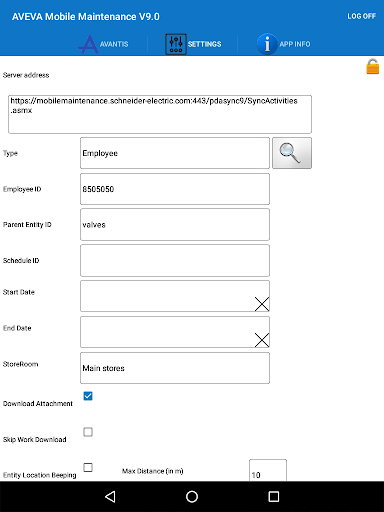384x512 pixels.
Task: Edit the Employee ID field 8505050
Action: click(x=175, y=189)
